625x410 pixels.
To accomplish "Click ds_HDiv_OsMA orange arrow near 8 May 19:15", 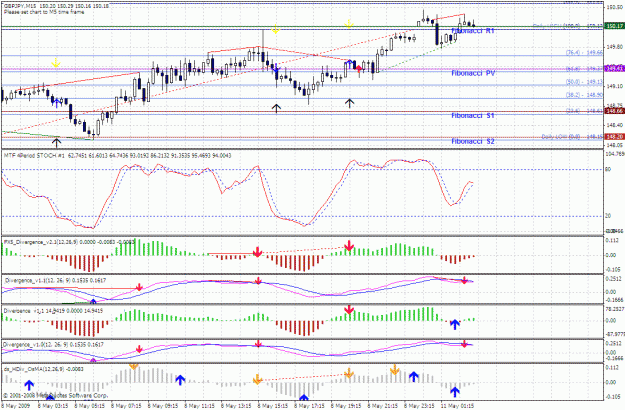I will point(349,373).
